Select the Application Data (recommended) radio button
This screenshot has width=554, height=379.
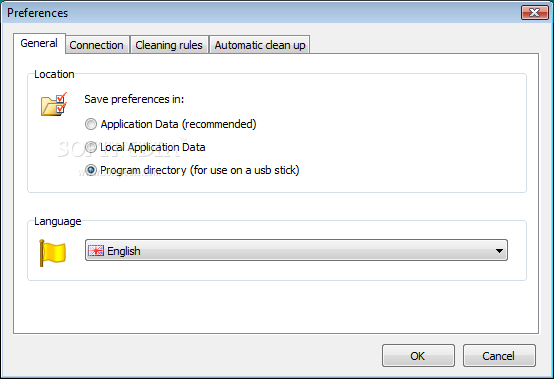[91, 124]
